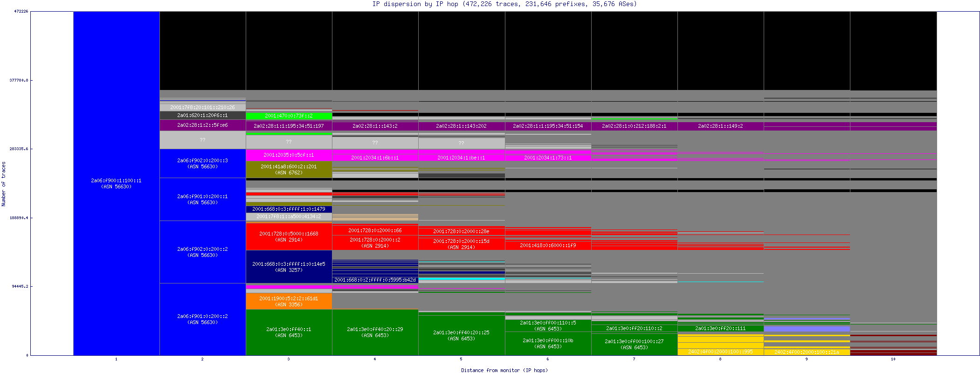Click the 2001:418:0:6000::1f9 red bar

[x=548, y=245]
